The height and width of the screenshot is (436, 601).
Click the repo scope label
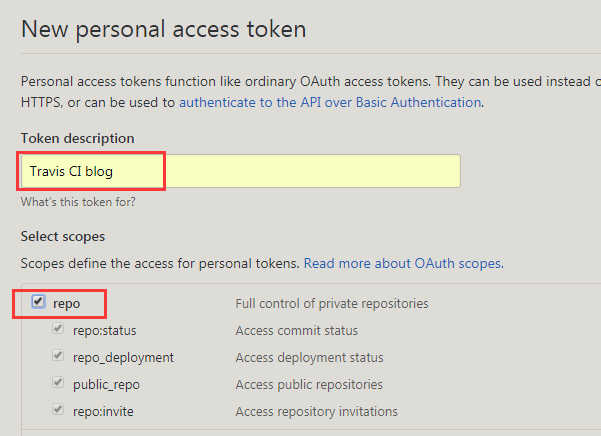[66, 303]
